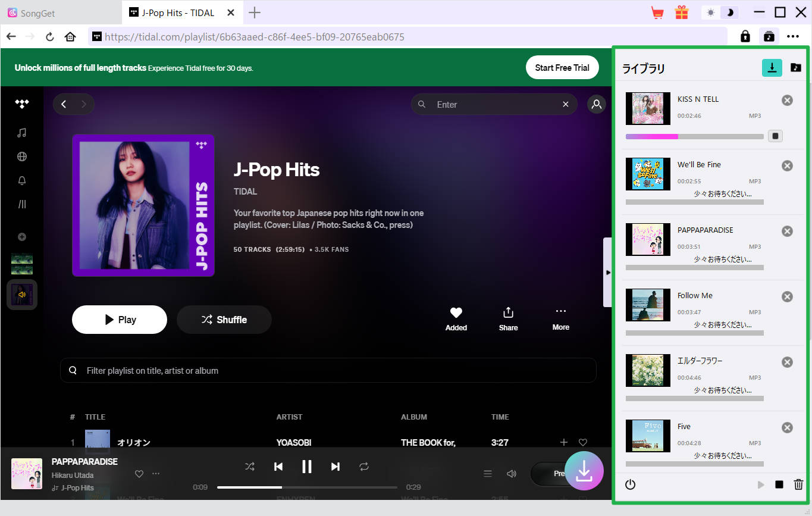Viewport: 812px width, 516px height.
Task: Seek in the playback progress bar
Action: pos(307,487)
